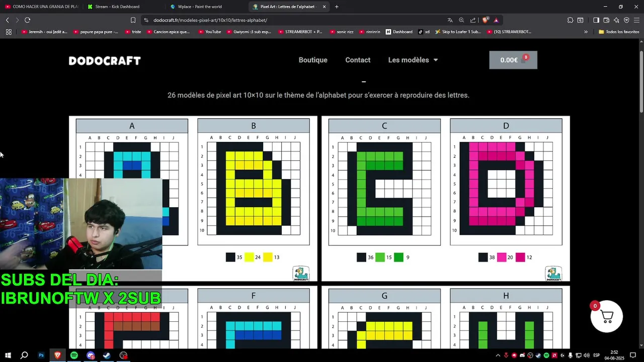Switch to the COMO HACER UNA GRANJA tab

41,7
